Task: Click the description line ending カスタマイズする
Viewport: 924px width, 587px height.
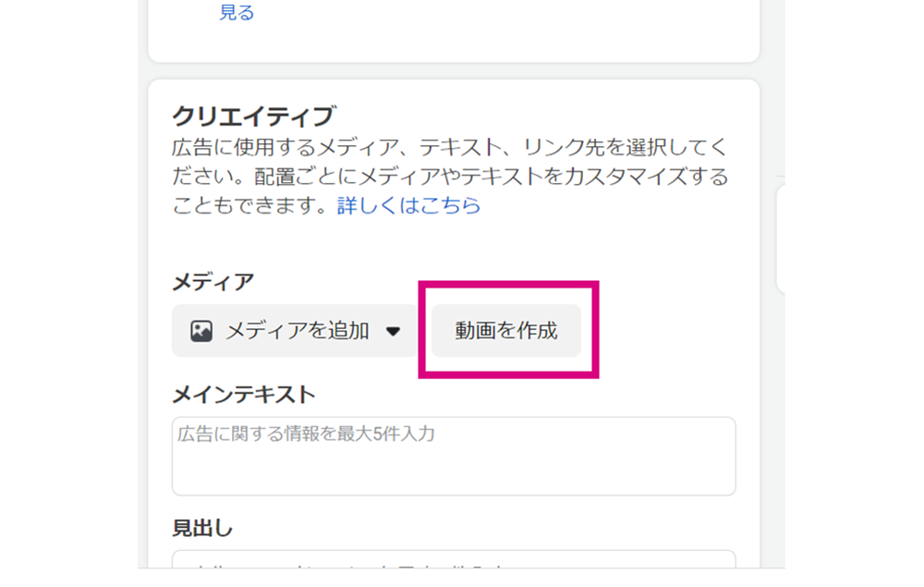Action: tap(450, 177)
